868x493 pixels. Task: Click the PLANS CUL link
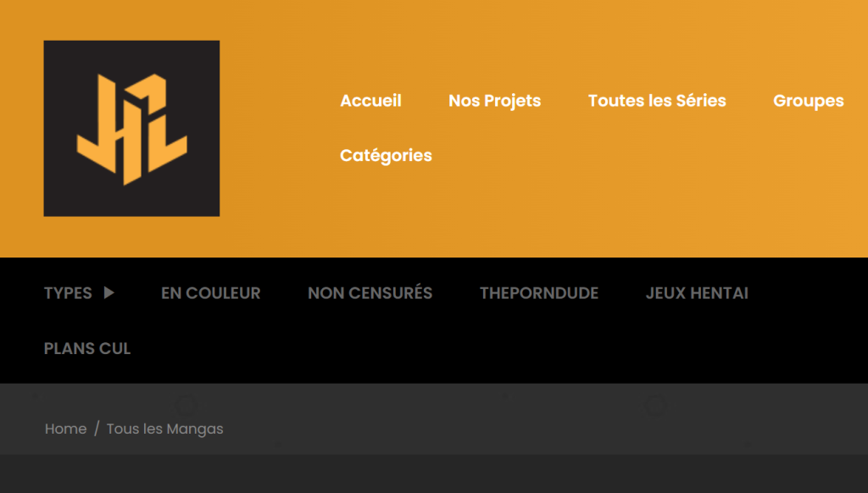[87, 348]
